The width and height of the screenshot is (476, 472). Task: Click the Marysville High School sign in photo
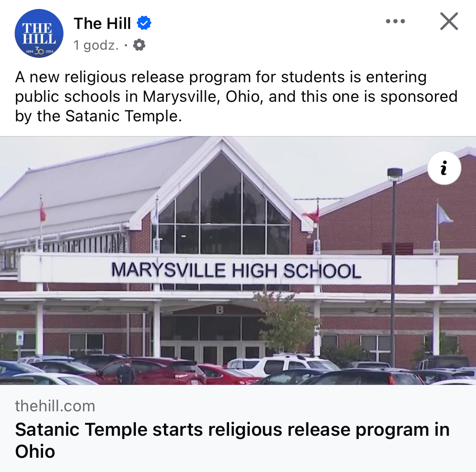pyautogui.click(x=236, y=270)
